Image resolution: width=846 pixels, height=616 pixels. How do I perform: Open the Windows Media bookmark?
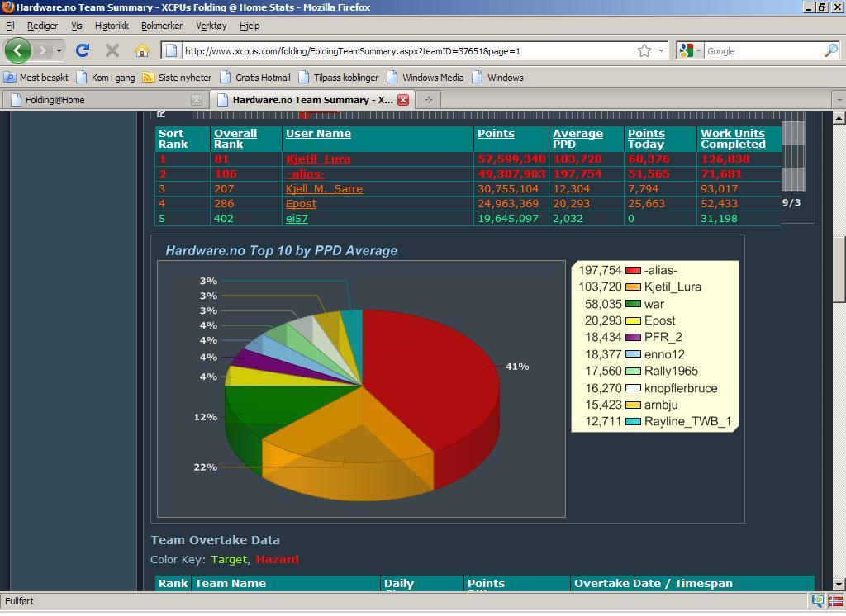425,78
